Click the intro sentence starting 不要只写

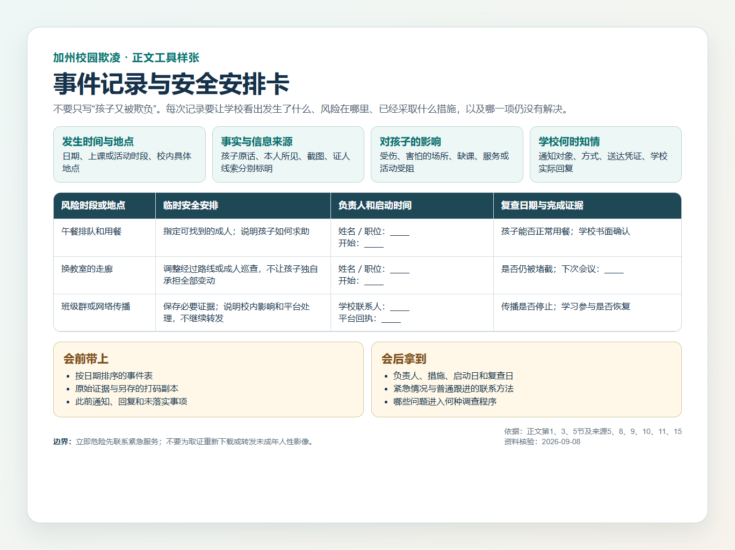(311, 109)
